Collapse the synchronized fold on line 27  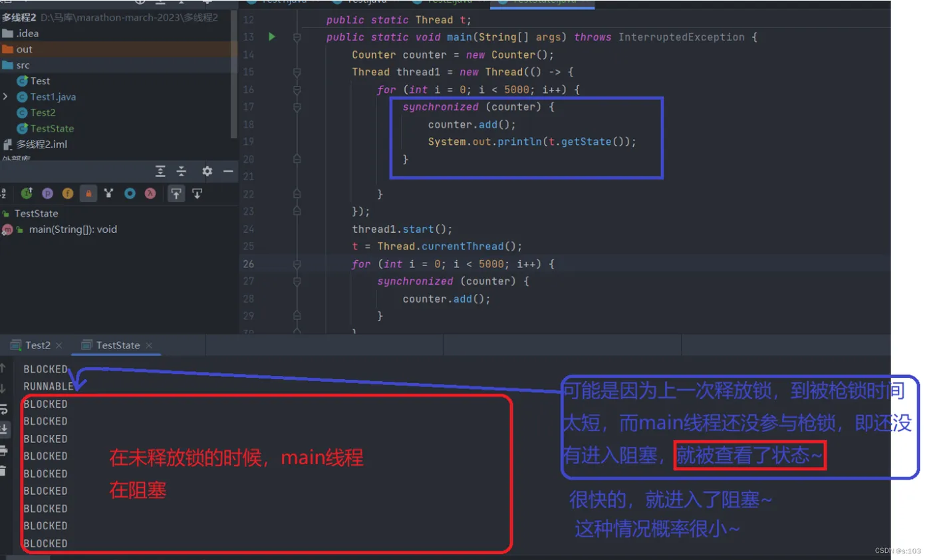297,281
